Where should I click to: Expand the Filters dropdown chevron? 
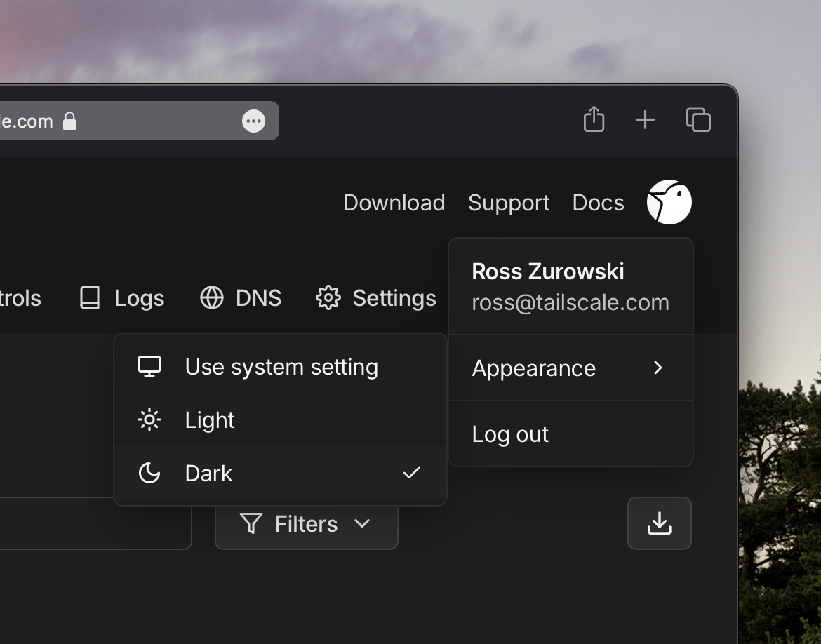point(362,523)
